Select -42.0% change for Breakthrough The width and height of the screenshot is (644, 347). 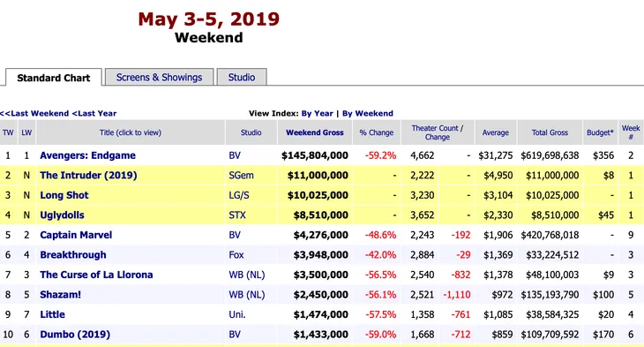point(381,255)
